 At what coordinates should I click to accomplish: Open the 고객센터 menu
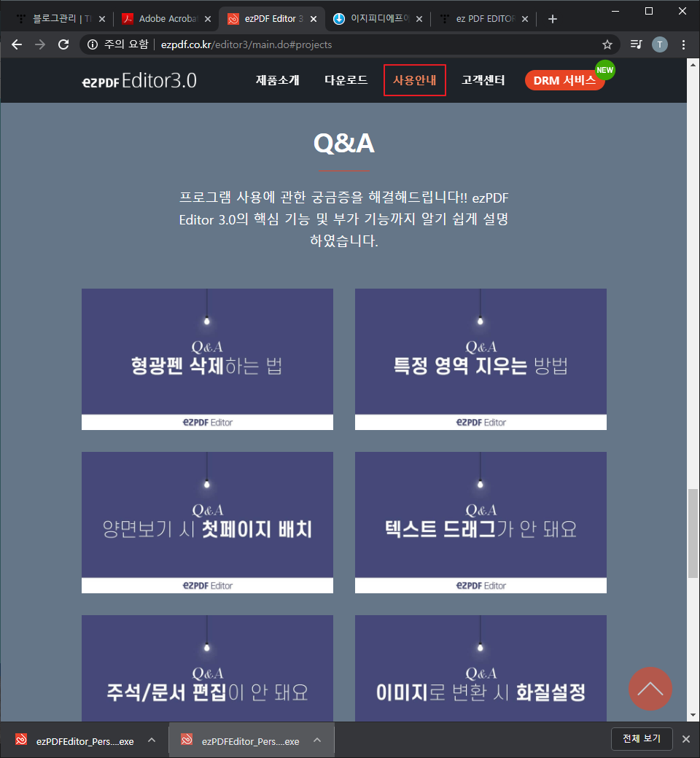(483, 80)
